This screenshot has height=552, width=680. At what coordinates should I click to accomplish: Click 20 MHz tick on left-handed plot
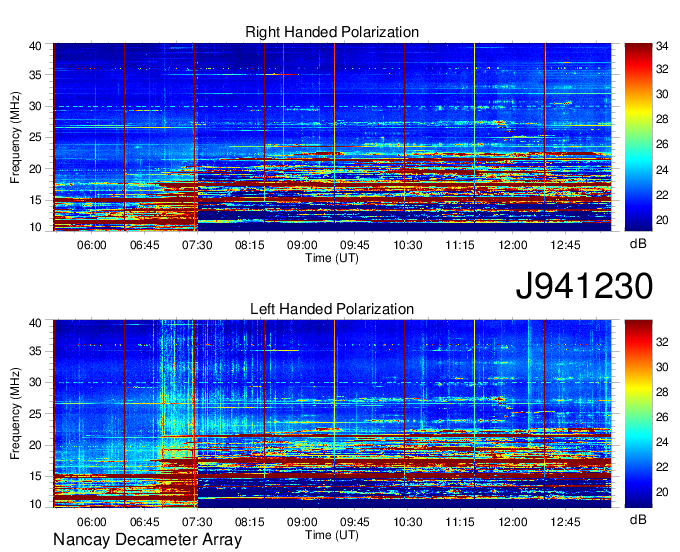[x=36, y=445]
